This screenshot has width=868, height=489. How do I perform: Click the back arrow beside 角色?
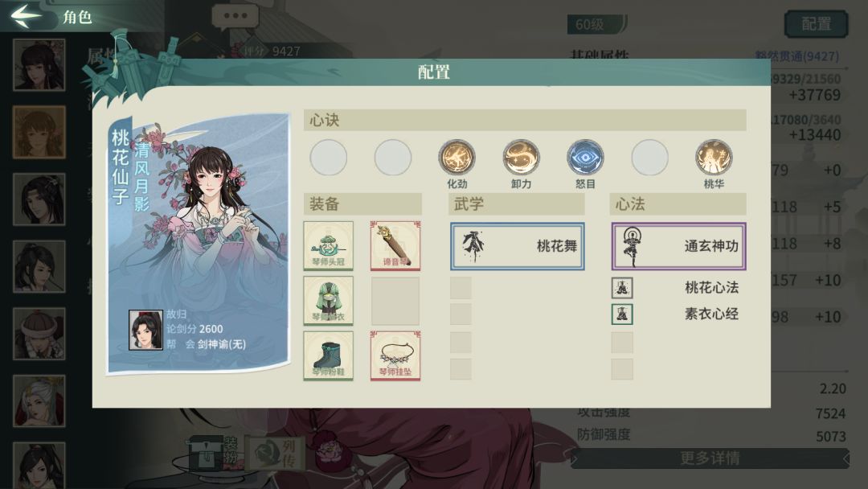[x=25, y=15]
